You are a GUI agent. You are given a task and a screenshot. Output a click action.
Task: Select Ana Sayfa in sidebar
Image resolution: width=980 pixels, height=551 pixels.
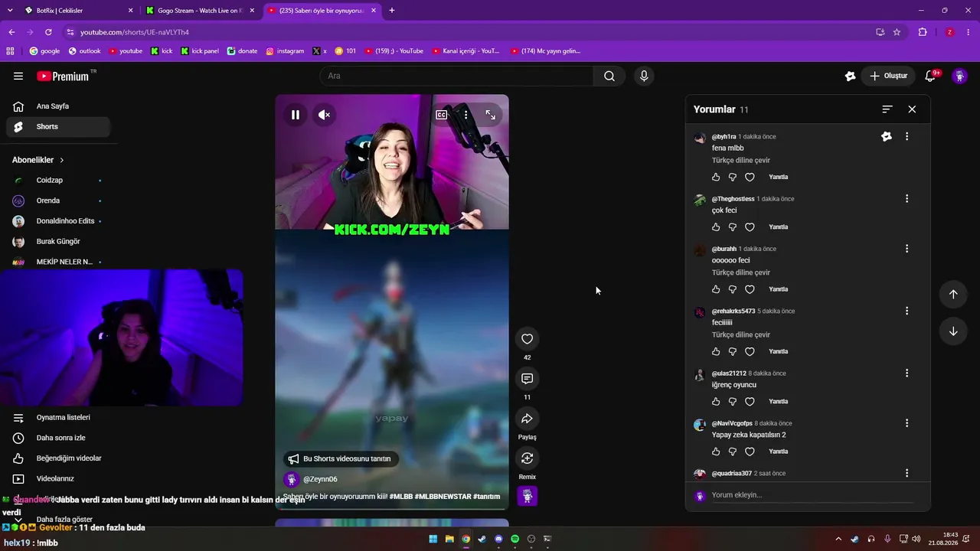click(x=58, y=106)
